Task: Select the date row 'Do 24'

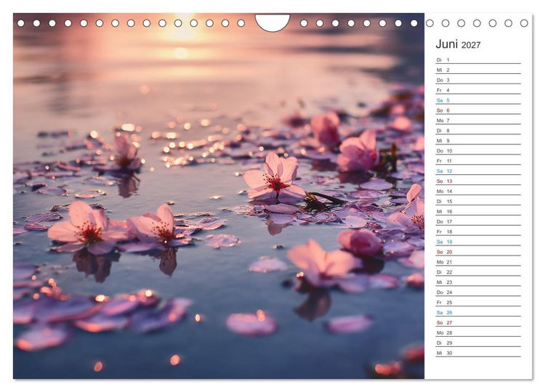Action: coord(478,292)
